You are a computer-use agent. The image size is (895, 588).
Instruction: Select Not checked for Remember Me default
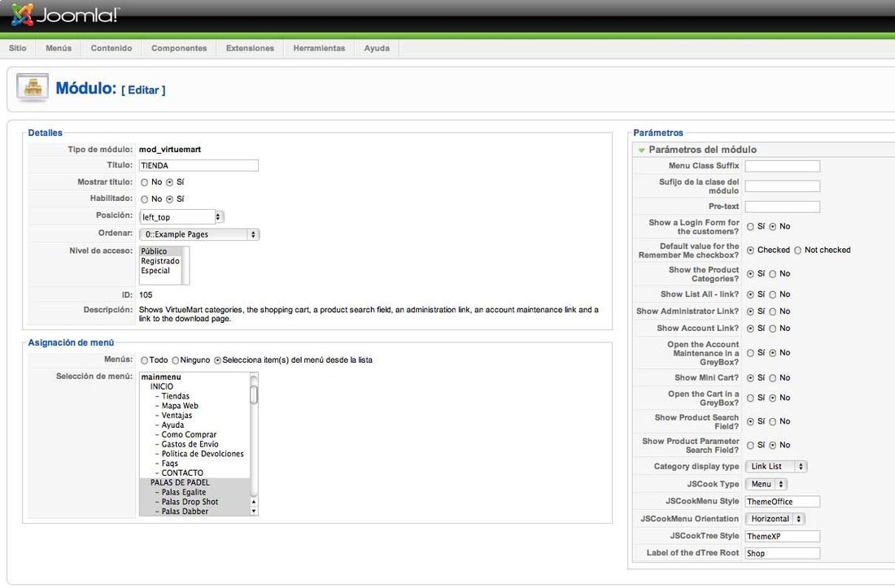(x=798, y=250)
